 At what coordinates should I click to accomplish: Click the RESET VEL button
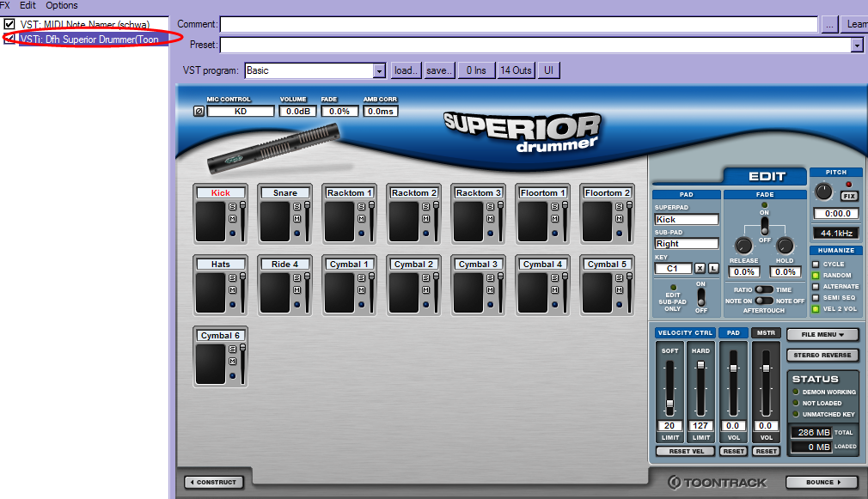(687, 452)
